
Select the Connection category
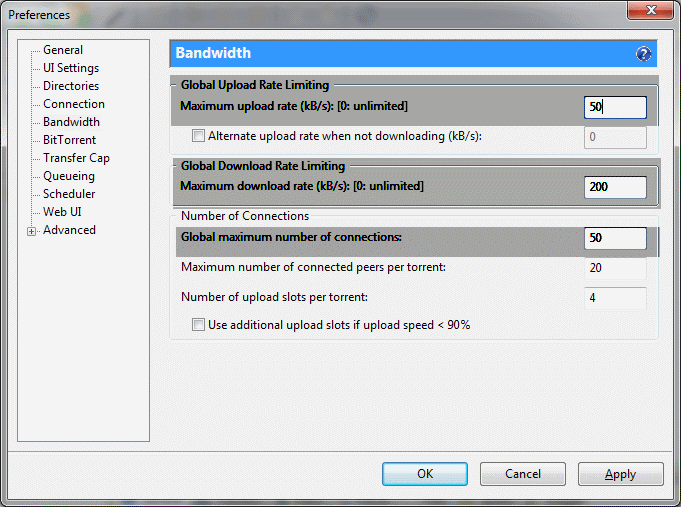[x=74, y=104]
